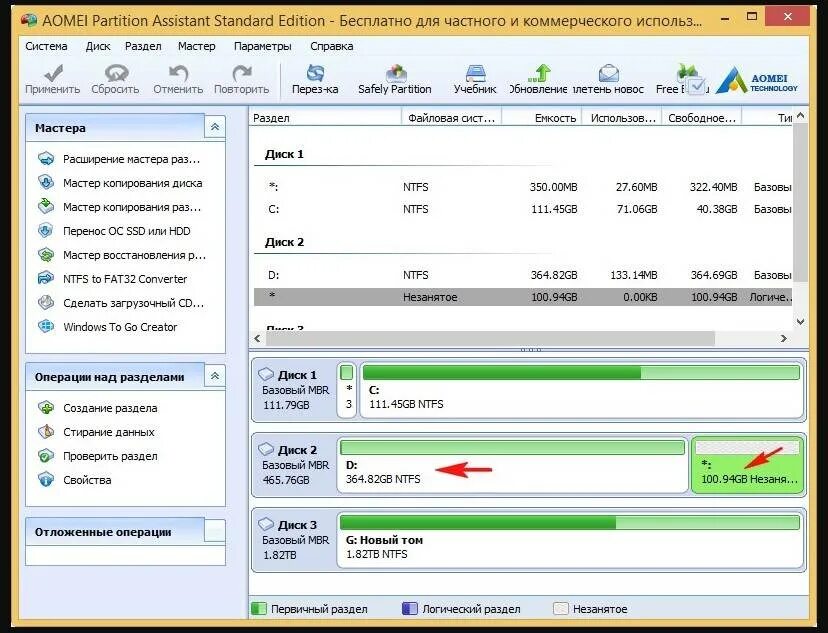The width and height of the screenshot is (828, 633).
Task: Click the Перез-ка (Reload) toolbar icon
Action: (315, 73)
